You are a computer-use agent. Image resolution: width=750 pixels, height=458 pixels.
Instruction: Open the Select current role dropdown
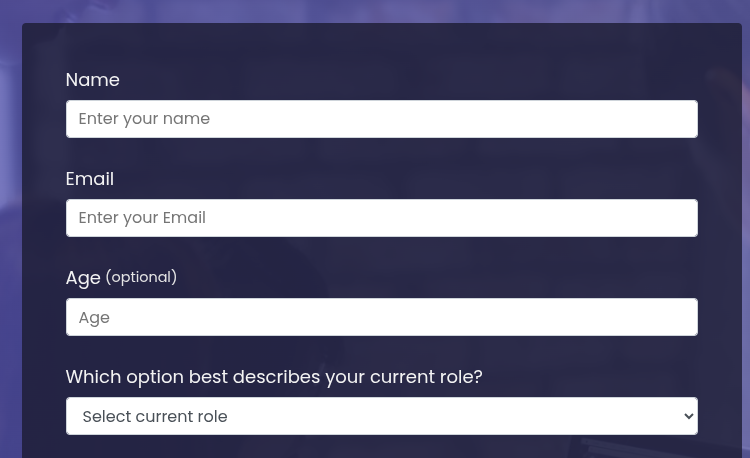(x=381, y=416)
